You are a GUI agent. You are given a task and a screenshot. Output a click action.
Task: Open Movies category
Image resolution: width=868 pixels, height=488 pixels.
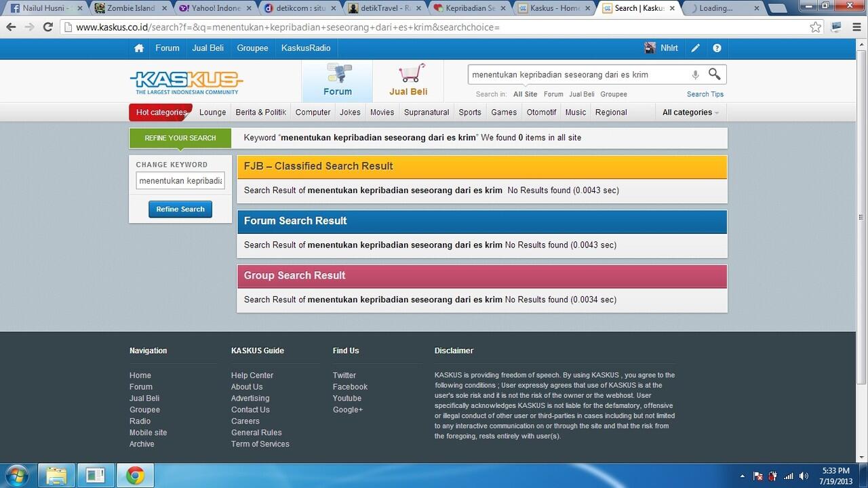coord(382,113)
